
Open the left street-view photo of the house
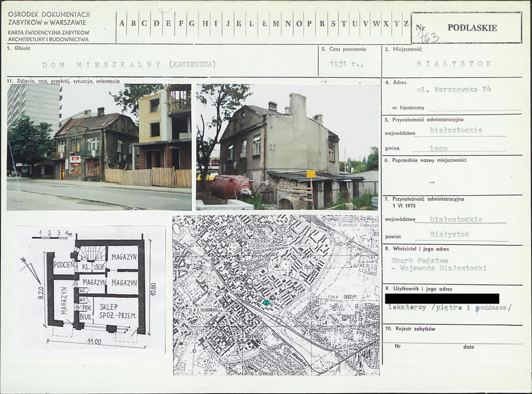pos(99,147)
